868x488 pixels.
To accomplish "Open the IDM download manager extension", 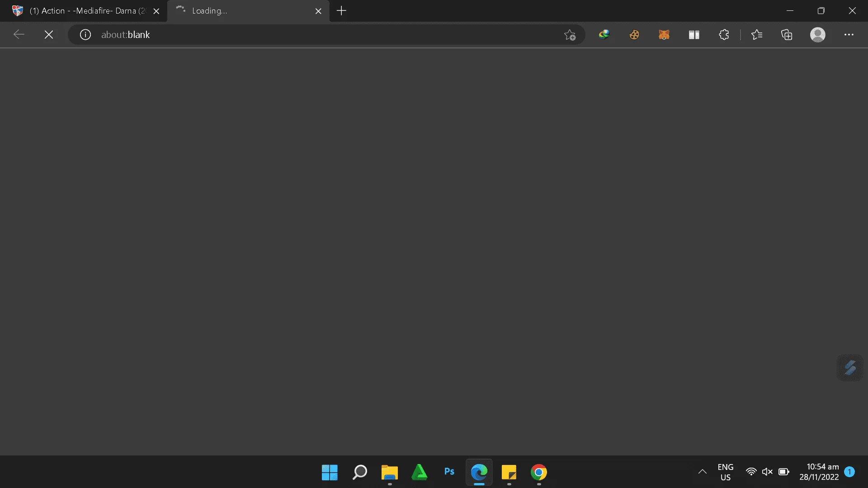I will (604, 35).
